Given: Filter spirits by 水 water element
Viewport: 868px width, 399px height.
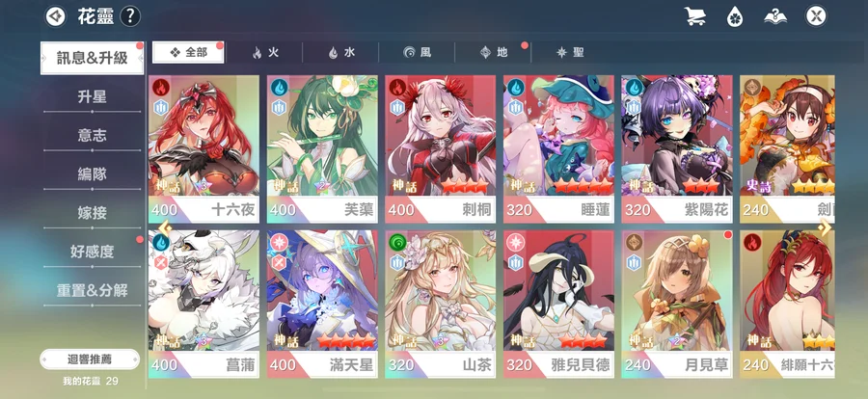Looking at the screenshot, I should (x=341, y=53).
